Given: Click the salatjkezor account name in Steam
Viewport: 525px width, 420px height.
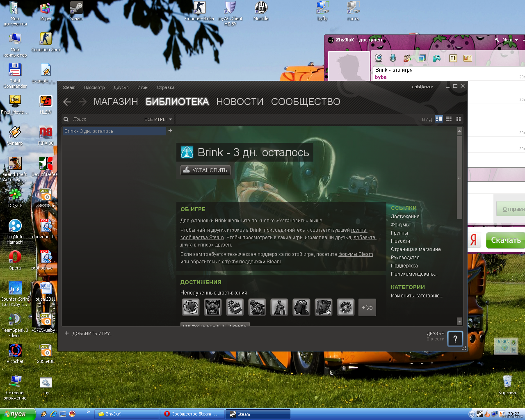Looking at the screenshot, I should (422, 87).
